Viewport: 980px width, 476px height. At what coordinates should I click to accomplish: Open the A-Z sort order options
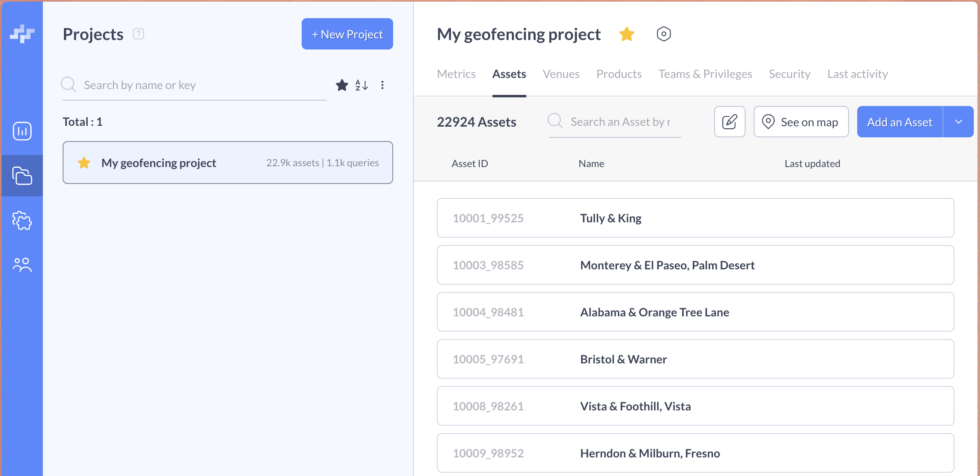pos(361,85)
